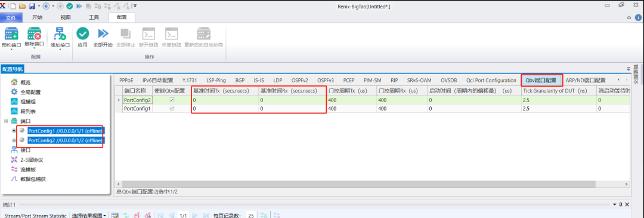The height and width of the screenshot is (218, 644).
Task: Open the 文件 file menu
Action: pos(11,17)
